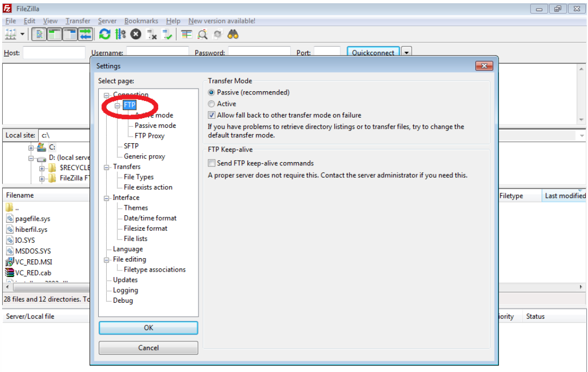Select Updates settings page

click(125, 280)
